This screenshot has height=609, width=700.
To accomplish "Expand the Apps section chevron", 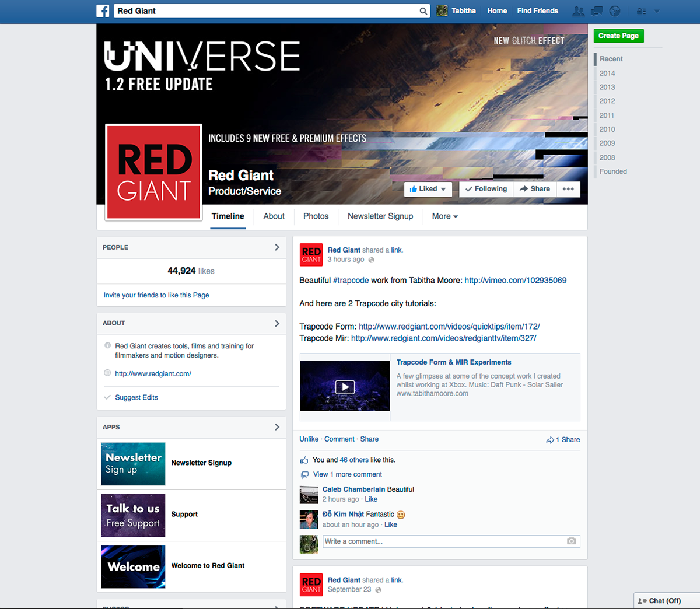I will tap(277, 427).
